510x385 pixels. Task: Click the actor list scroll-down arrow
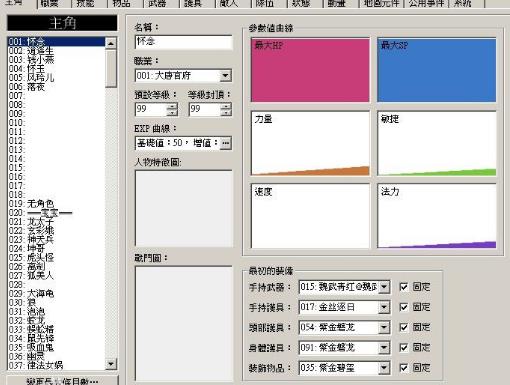click(x=111, y=364)
